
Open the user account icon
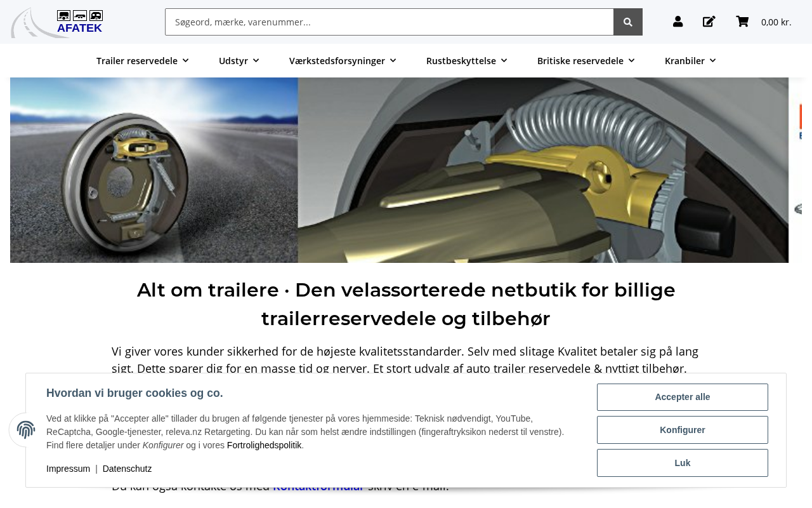pyautogui.click(x=678, y=22)
